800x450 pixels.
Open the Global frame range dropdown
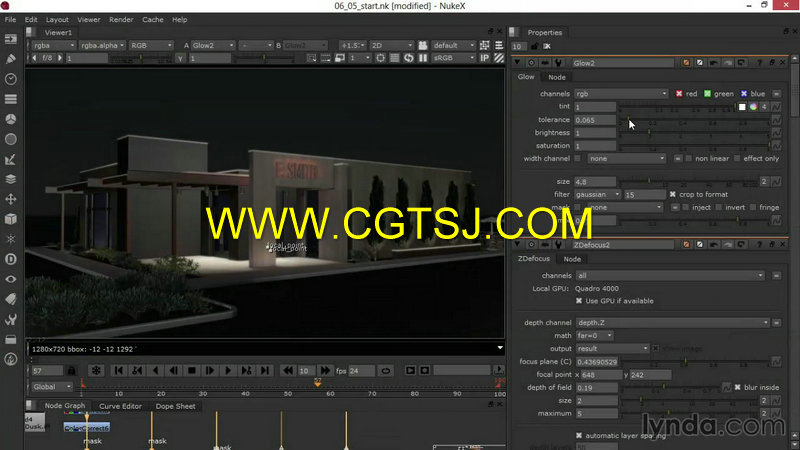(52, 387)
